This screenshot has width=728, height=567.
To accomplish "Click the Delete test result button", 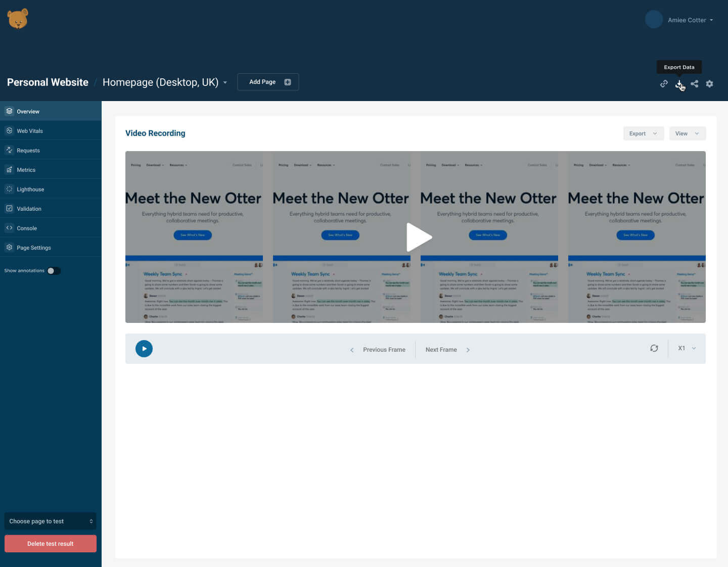I will (x=51, y=544).
